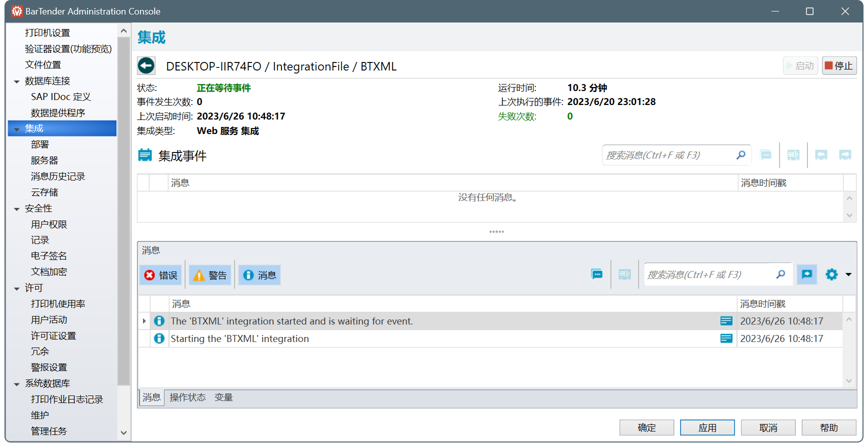
Task: Toggle the 消息 info filter button
Action: (259, 275)
